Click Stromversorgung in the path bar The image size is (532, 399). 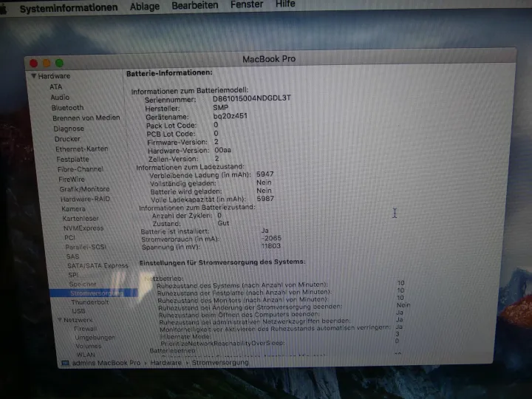pos(220,362)
